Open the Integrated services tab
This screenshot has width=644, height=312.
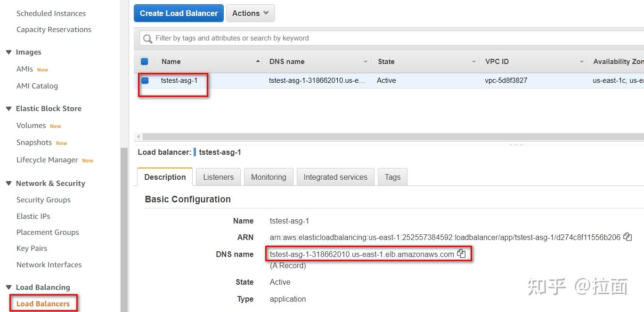click(x=335, y=177)
